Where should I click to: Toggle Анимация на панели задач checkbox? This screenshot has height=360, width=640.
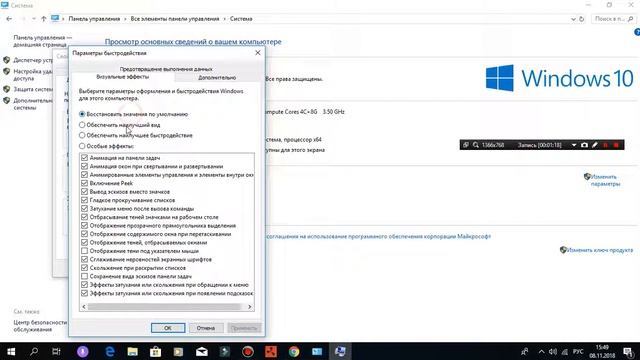coord(84,158)
